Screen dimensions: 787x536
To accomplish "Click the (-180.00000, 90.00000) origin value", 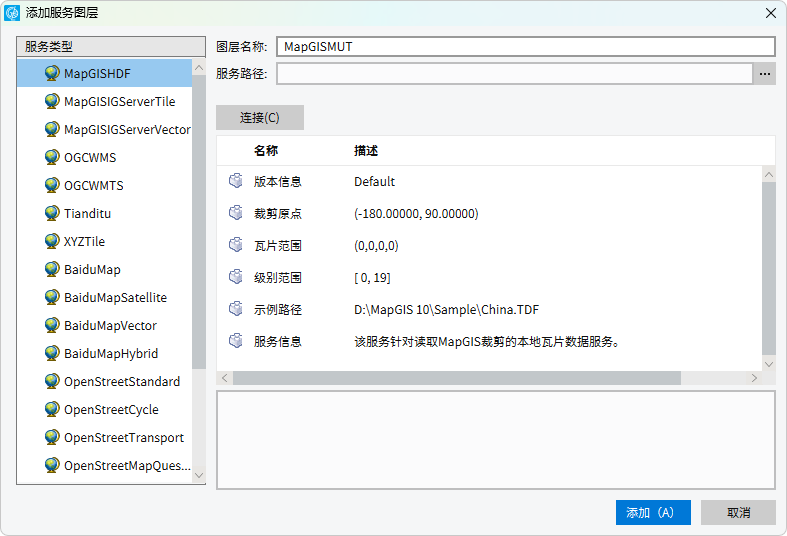I will click(x=416, y=214).
